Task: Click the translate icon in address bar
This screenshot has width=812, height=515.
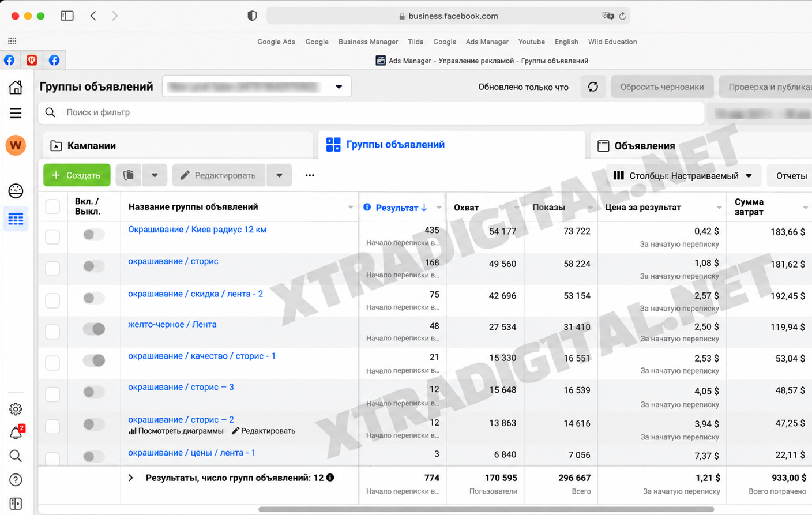Action: tap(607, 16)
